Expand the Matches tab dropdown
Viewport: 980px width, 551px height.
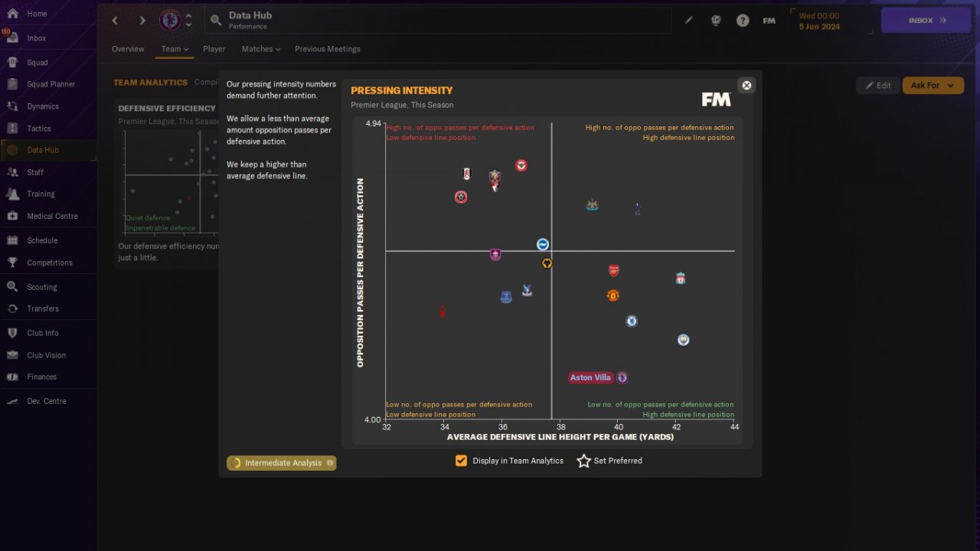(261, 49)
